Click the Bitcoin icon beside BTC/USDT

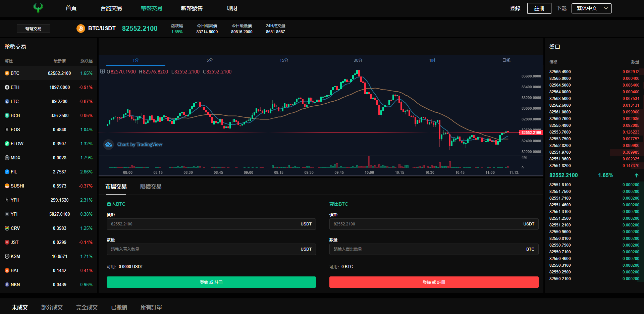pos(81,29)
